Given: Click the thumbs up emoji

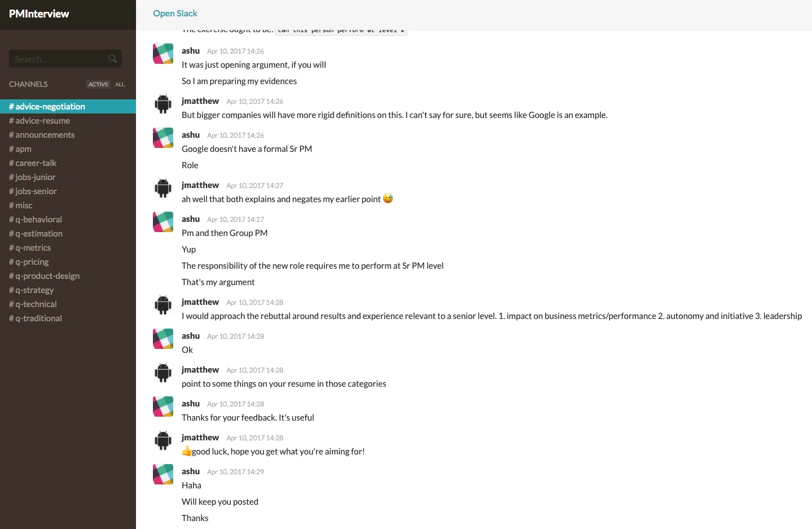Looking at the screenshot, I should 187,451.
